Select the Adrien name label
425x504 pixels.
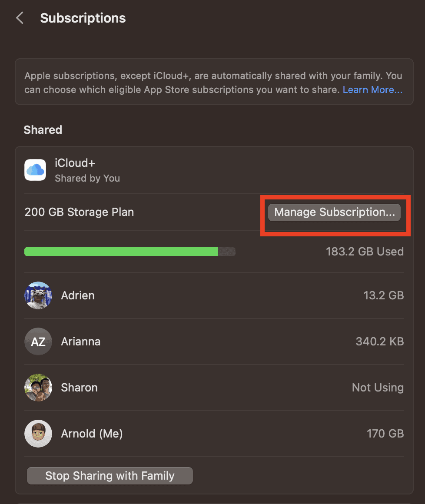(78, 295)
